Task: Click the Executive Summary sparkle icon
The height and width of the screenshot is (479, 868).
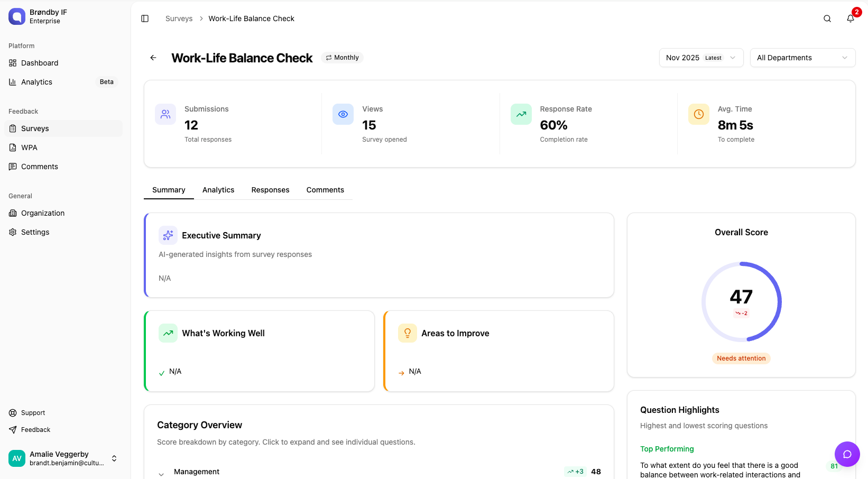Action: pyautogui.click(x=168, y=235)
